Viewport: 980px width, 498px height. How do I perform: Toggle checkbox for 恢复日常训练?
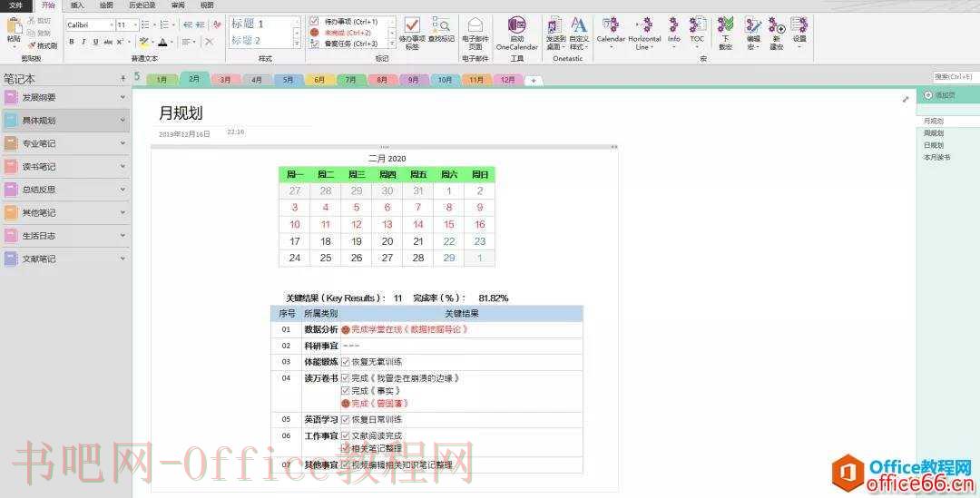[x=346, y=420]
